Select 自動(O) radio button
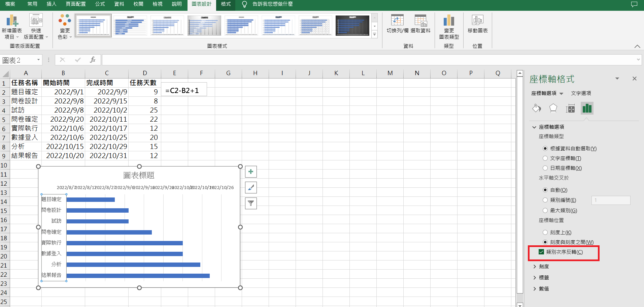644x307 pixels. [545, 190]
